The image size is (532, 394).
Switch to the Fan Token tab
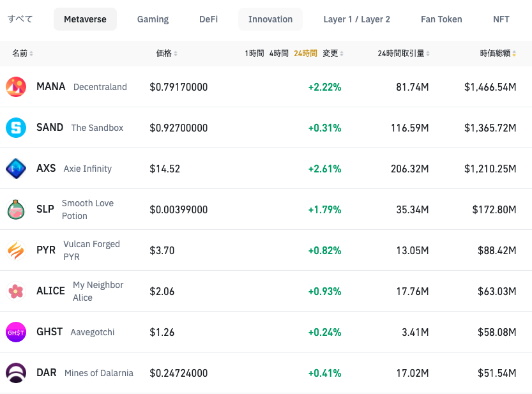pos(441,19)
